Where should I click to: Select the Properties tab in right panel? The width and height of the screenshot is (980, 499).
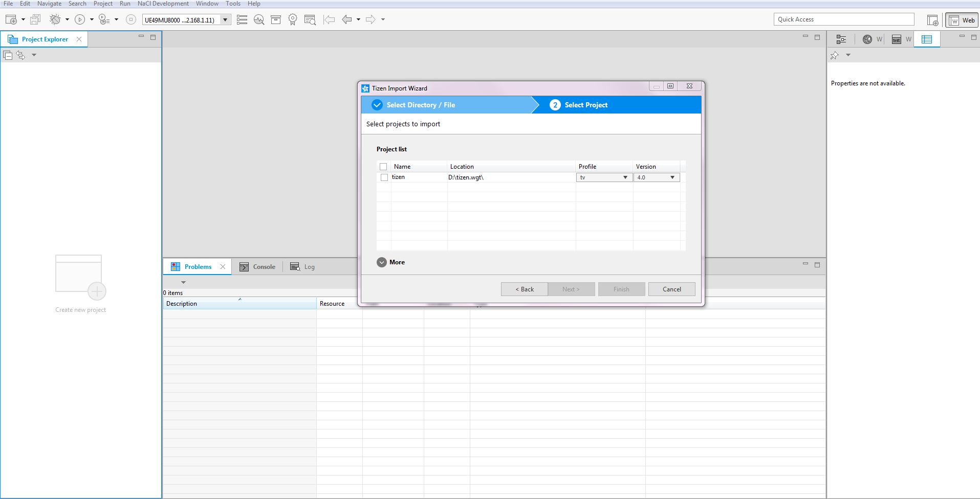click(x=927, y=39)
